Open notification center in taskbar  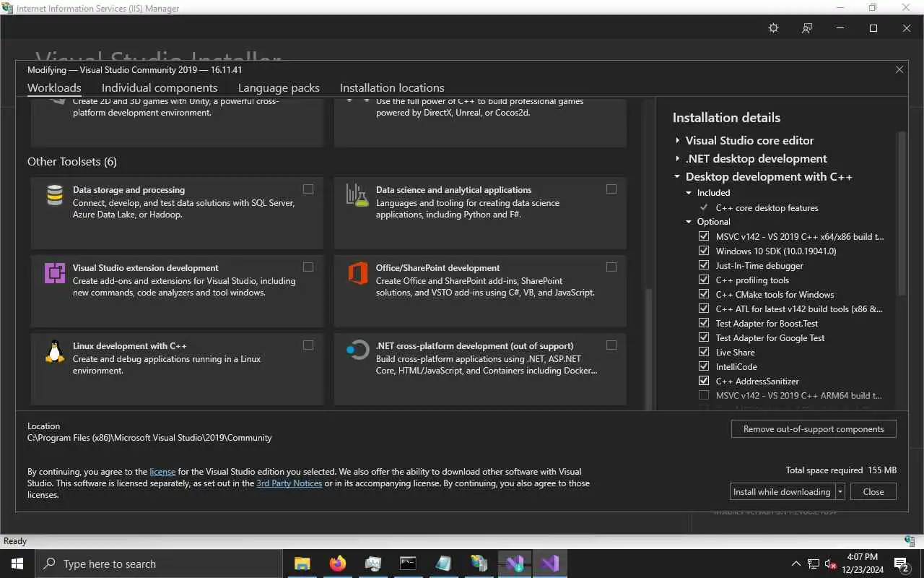[x=901, y=564]
